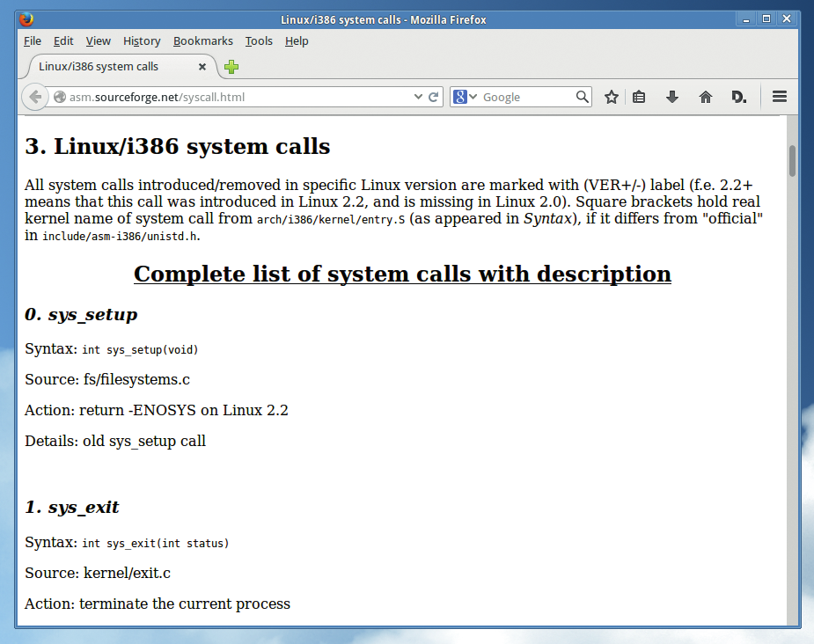814x644 pixels.
Task: Click text "int sys_exit(int status)"
Action: (x=155, y=544)
